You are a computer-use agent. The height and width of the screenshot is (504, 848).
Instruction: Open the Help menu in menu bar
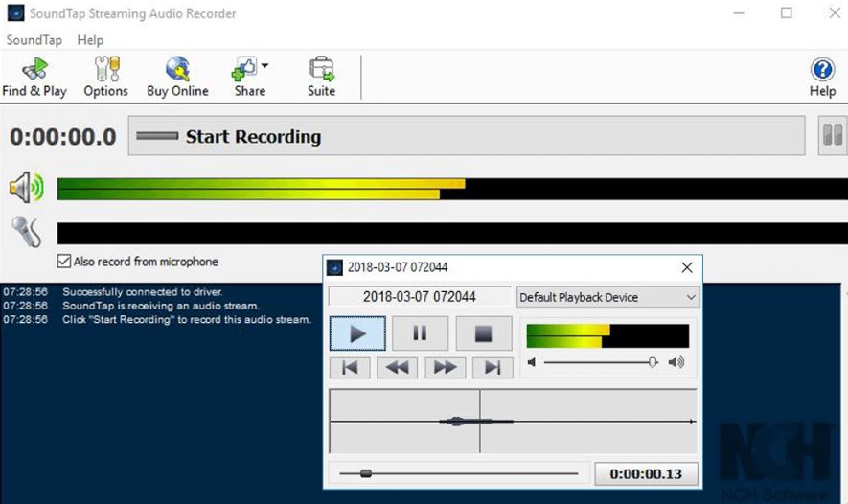[x=90, y=40]
